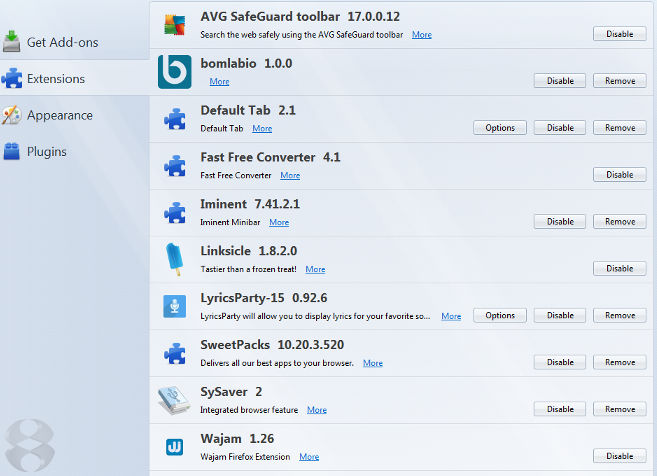Select the 'SySaver 2' title
This screenshot has height=476, width=657.
click(231, 392)
